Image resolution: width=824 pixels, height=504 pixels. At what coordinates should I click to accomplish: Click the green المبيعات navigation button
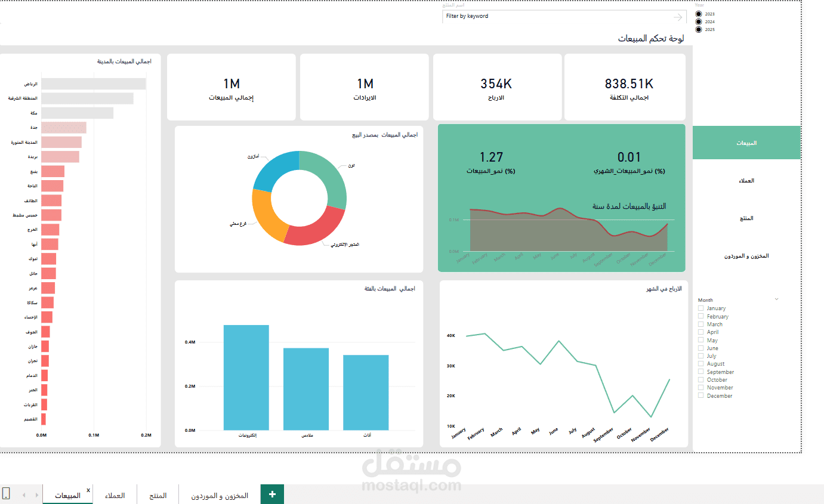(x=746, y=143)
